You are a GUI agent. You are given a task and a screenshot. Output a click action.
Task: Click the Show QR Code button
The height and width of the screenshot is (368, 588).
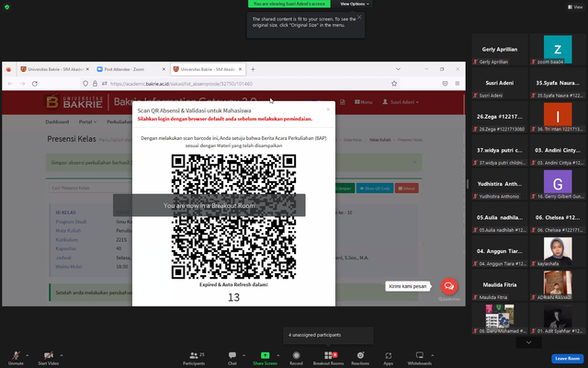click(375, 188)
